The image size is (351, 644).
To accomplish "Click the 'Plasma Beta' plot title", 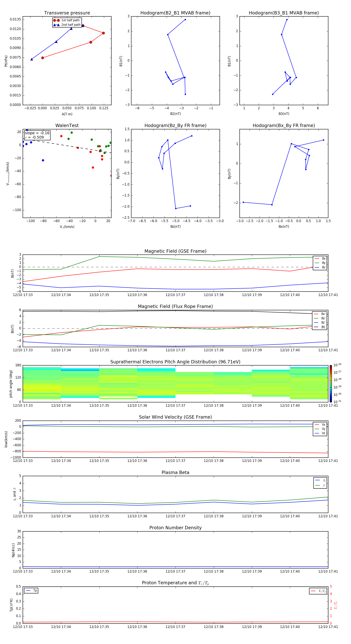I will (175, 472).
